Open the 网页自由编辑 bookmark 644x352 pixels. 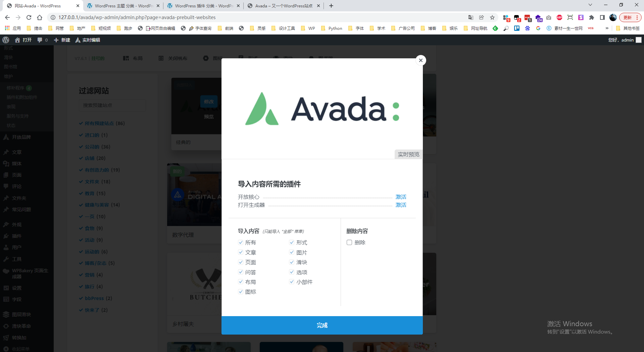(x=160, y=28)
